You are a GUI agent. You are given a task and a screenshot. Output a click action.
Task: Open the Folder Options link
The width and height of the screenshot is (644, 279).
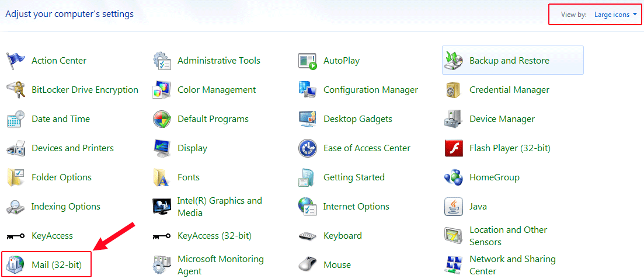tap(62, 177)
